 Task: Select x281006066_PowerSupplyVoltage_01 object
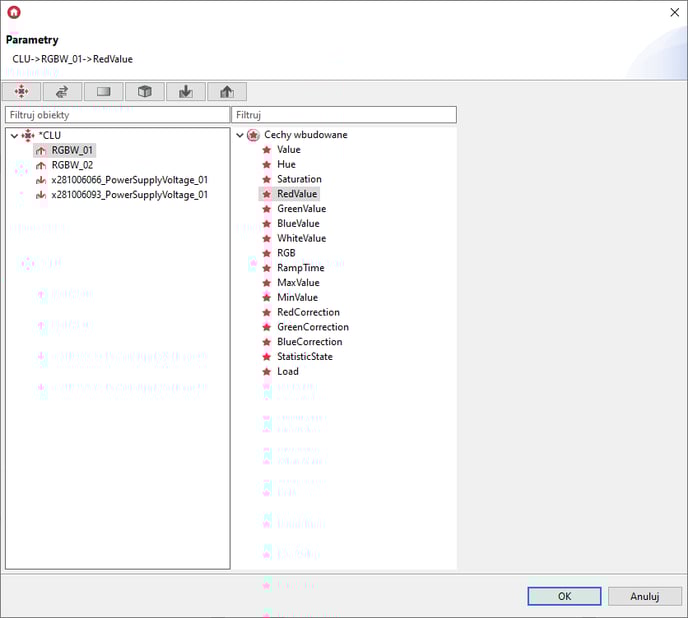pyautogui.click(x=129, y=180)
